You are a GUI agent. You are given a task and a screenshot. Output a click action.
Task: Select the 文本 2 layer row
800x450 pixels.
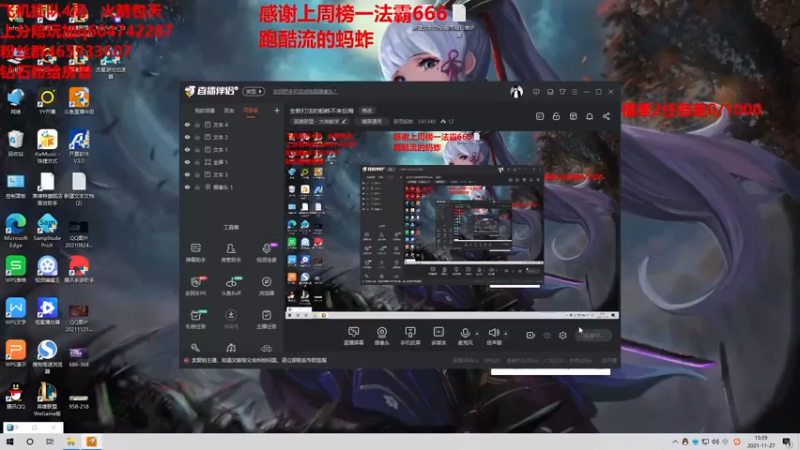(232, 137)
